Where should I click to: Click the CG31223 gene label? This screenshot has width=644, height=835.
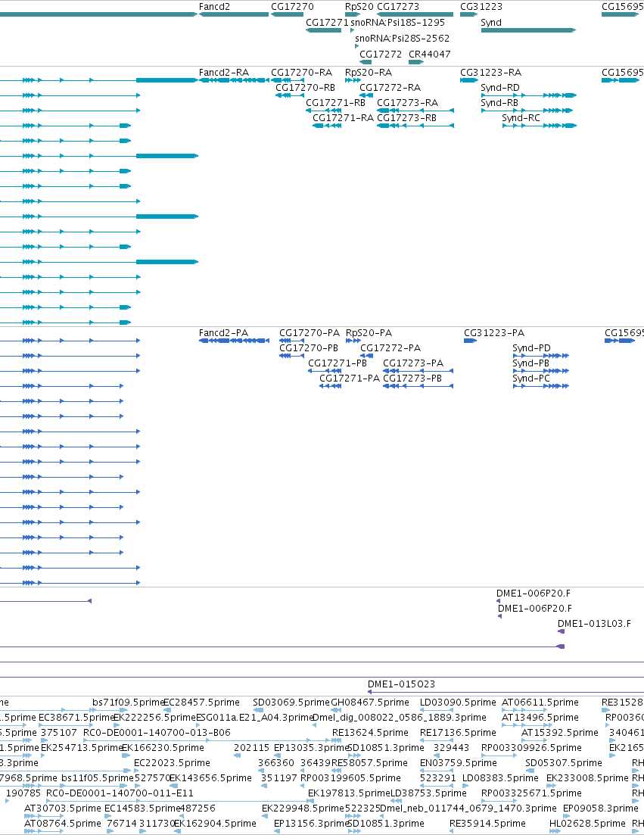(481, 7)
